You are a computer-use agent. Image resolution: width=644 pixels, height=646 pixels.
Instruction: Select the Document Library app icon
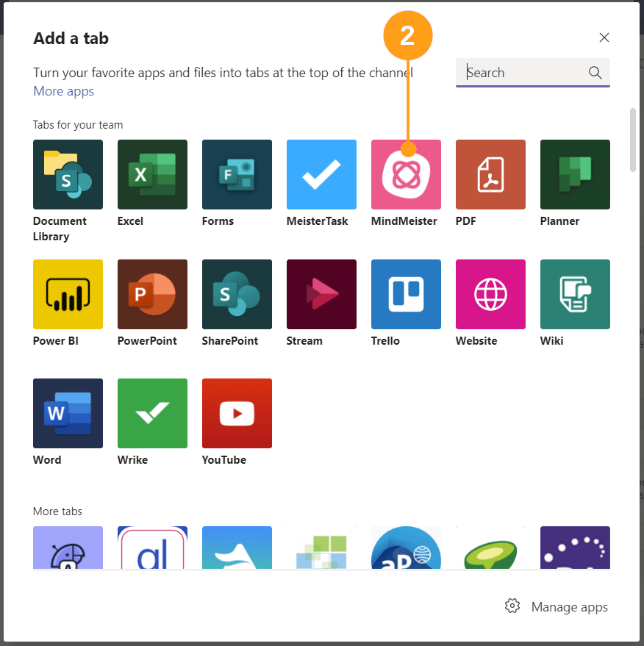click(68, 174)
